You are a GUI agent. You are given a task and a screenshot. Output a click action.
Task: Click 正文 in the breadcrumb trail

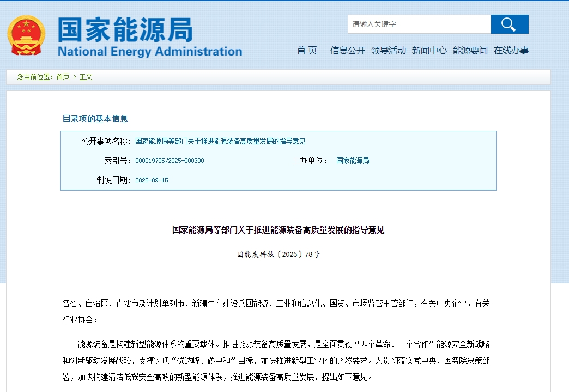coord(86,77)
